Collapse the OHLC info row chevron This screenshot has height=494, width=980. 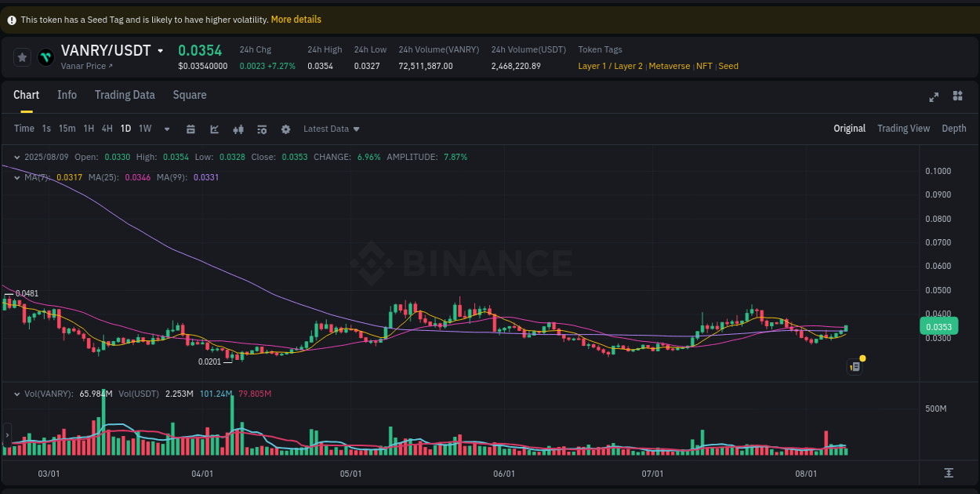point(17,157)
